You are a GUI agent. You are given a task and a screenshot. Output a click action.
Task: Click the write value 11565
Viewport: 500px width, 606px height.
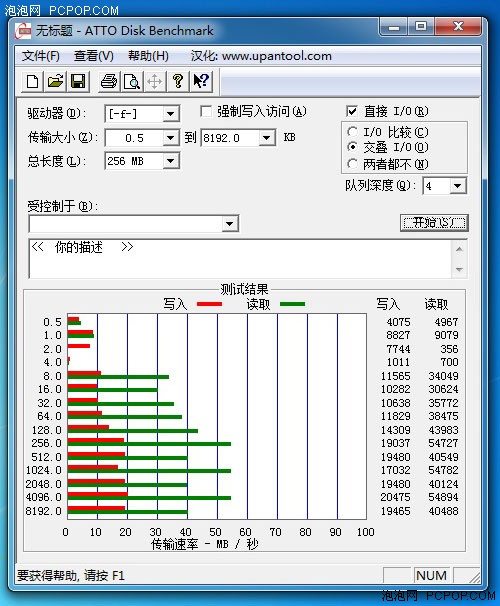point(395,376)
